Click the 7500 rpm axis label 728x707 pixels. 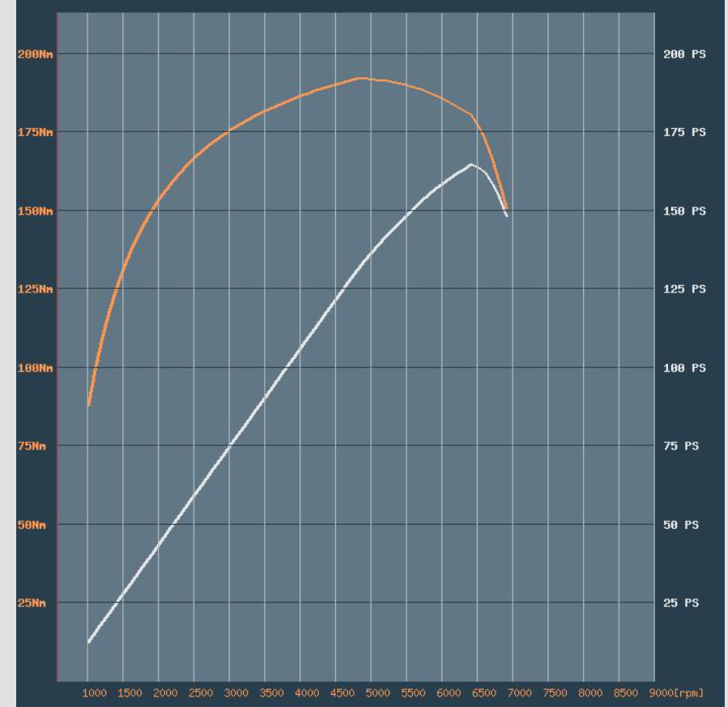pos(555,693)
